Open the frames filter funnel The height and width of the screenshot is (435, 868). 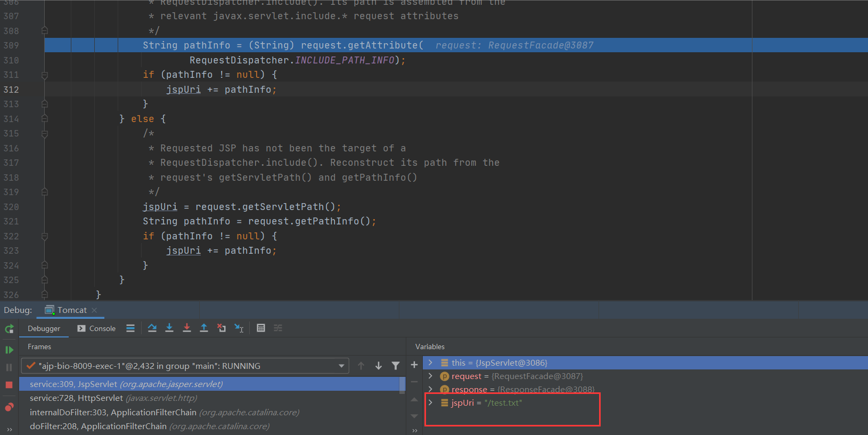click(x=396, y=366)
